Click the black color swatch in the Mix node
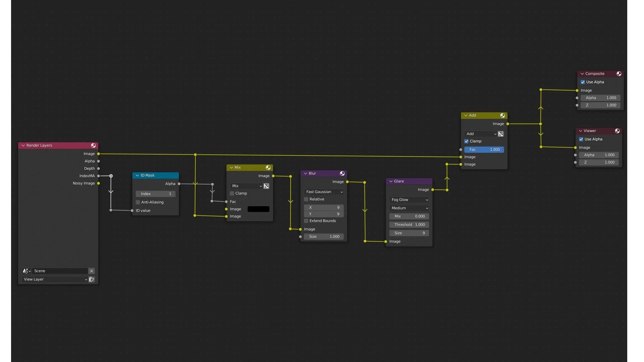Image resolution: width=644 pixels, height=362 pixels. click(x=258, y=209)
